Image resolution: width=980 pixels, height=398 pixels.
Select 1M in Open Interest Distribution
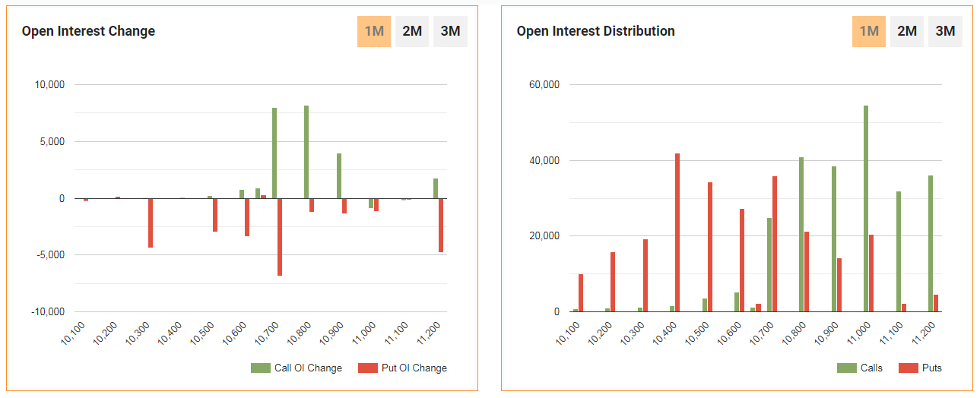point(868,31)
